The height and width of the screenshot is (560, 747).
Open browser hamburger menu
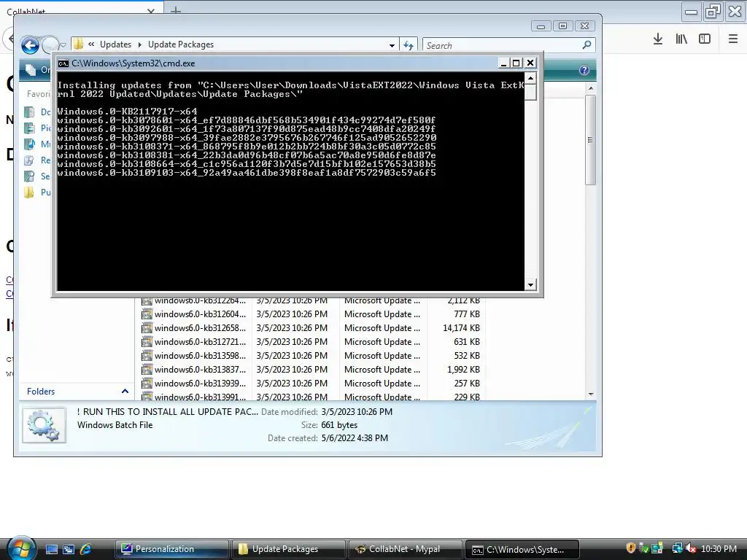[733, 39]
